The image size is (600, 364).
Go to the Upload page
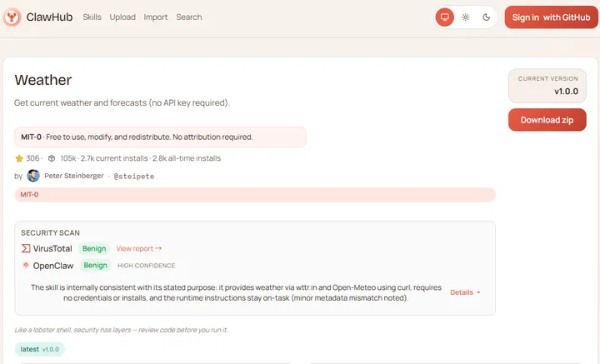coord(122,17)
